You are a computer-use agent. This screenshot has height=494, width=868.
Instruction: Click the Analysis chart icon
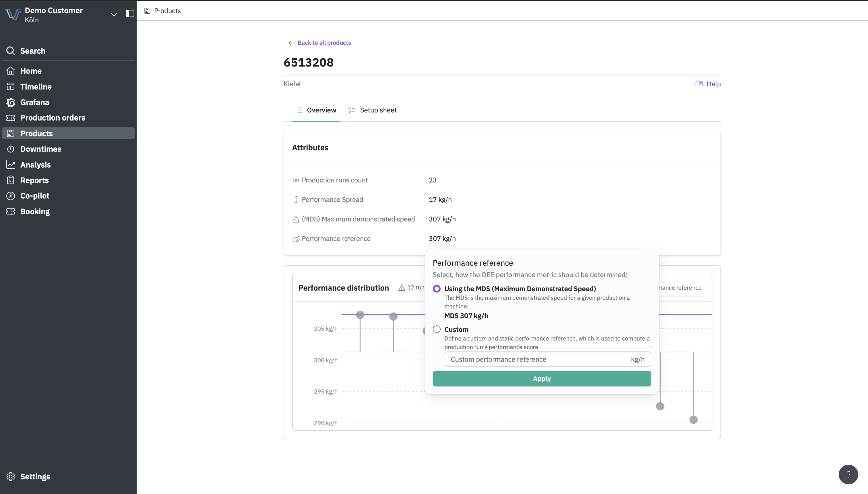coord(11,165)
